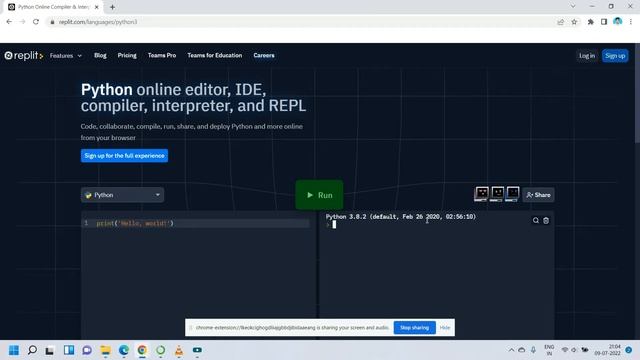The width and height of the screenshot is (640, 360).
Task: Go forward in browser history
Action: click(22, 22)
